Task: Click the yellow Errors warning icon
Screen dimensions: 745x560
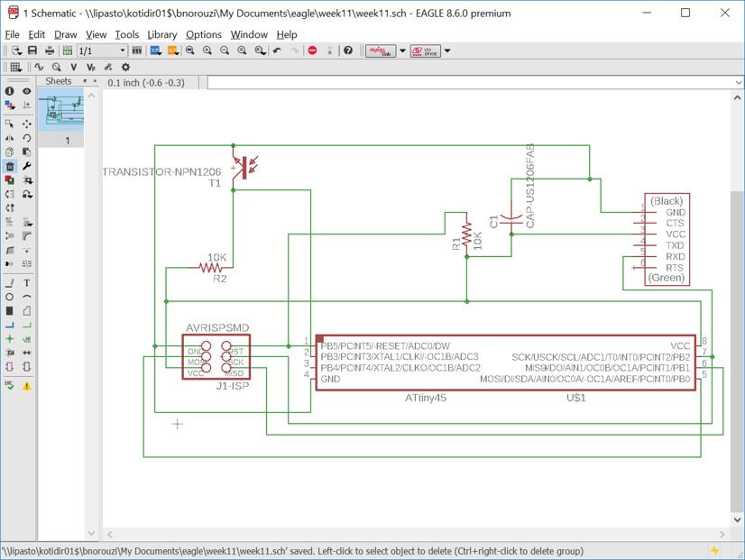Action: pos(27,386)
